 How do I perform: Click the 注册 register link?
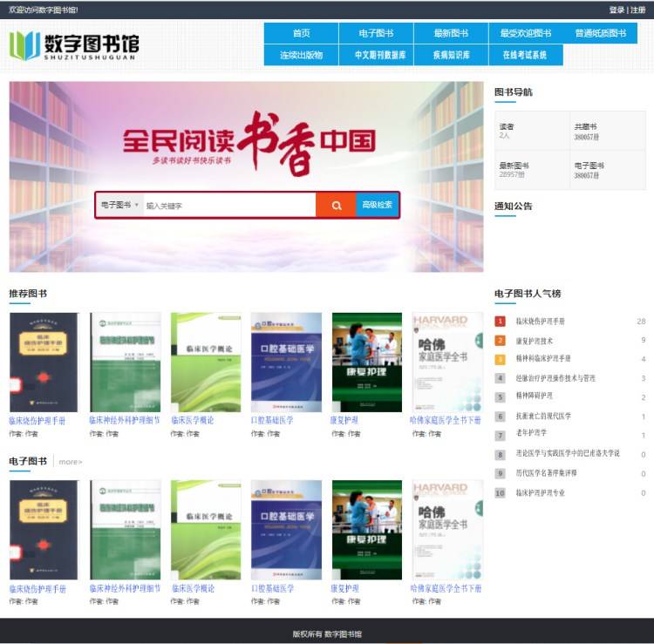click(x=638, y=10)
